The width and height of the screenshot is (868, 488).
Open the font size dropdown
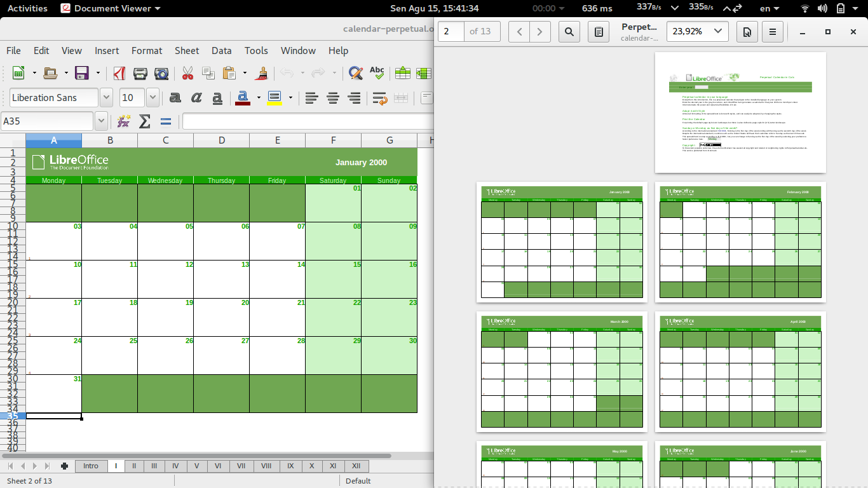click(153, 97)
